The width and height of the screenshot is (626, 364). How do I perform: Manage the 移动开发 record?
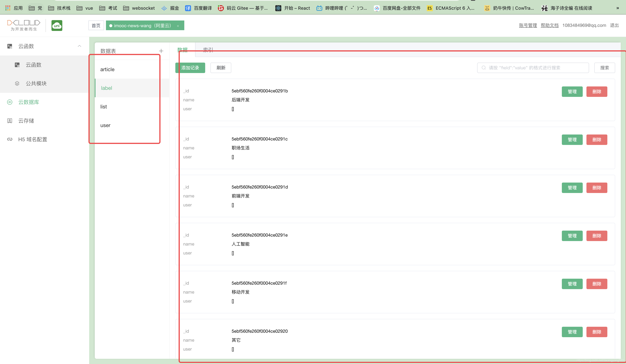point(572,284)
